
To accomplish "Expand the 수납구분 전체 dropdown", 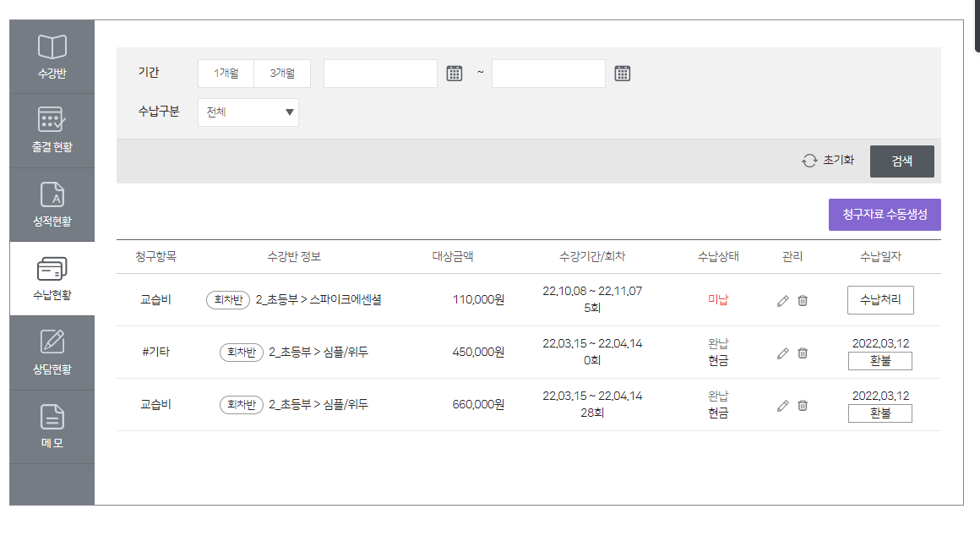I will [248, 112].
